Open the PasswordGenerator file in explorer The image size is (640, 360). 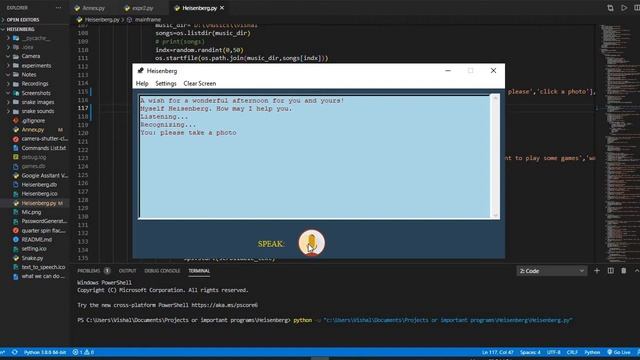pyautogui.click(x=44, y=221)
